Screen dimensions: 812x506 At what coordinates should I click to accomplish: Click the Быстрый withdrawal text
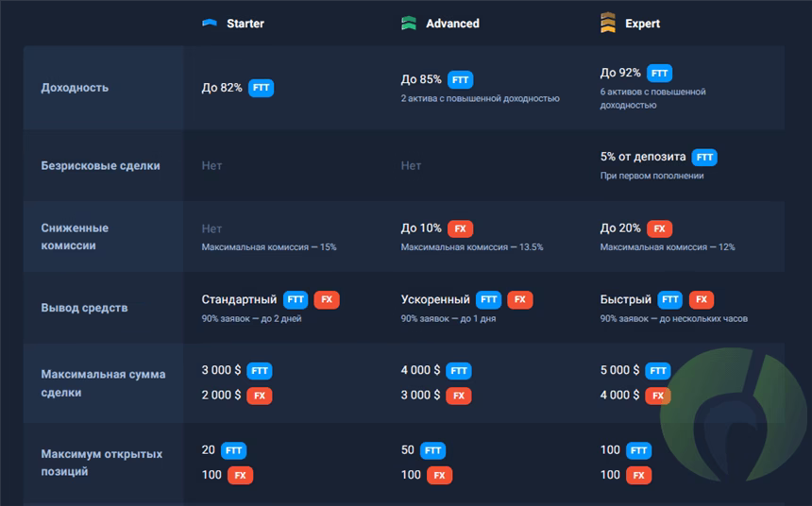click(626, 299)
